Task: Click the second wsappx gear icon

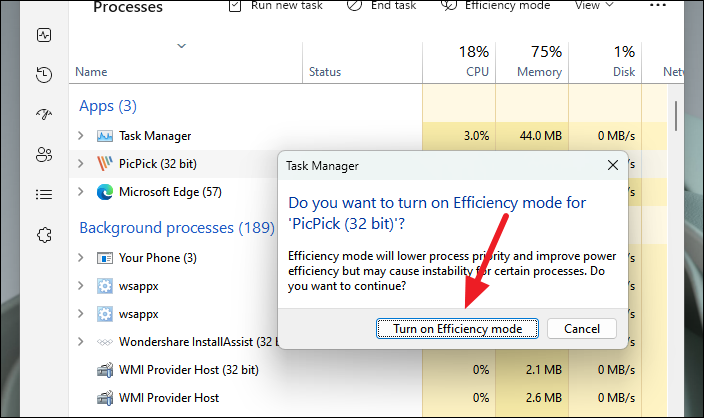Action: (x=105, y=314)
